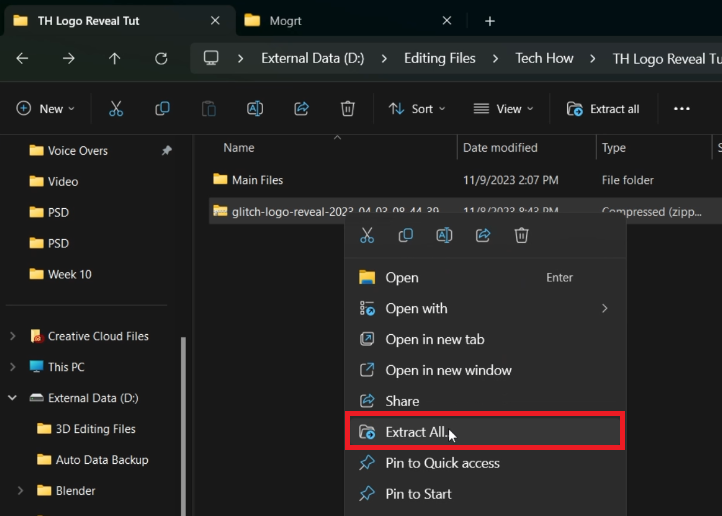Viewport: 722px width, 516px height.
Task: Open the View dropdown menu
Action: click(503, 109)
